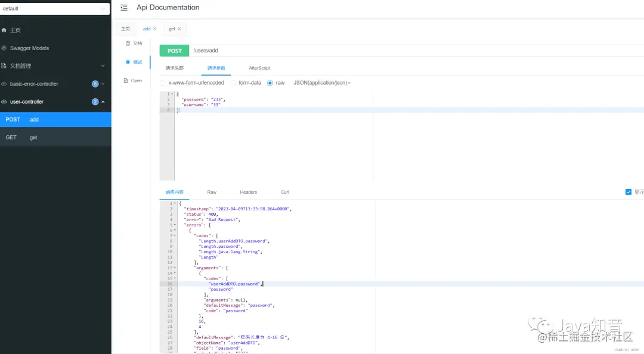Fold response object at line 14
644x354 pixels.
click(x=175, y=273)
